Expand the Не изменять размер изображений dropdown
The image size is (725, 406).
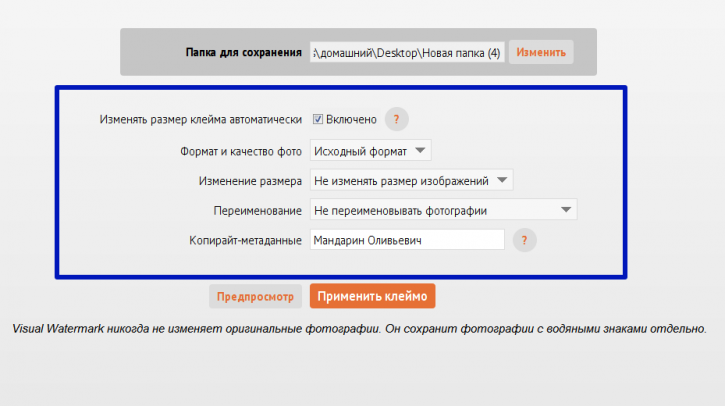(x=411, y=180)
